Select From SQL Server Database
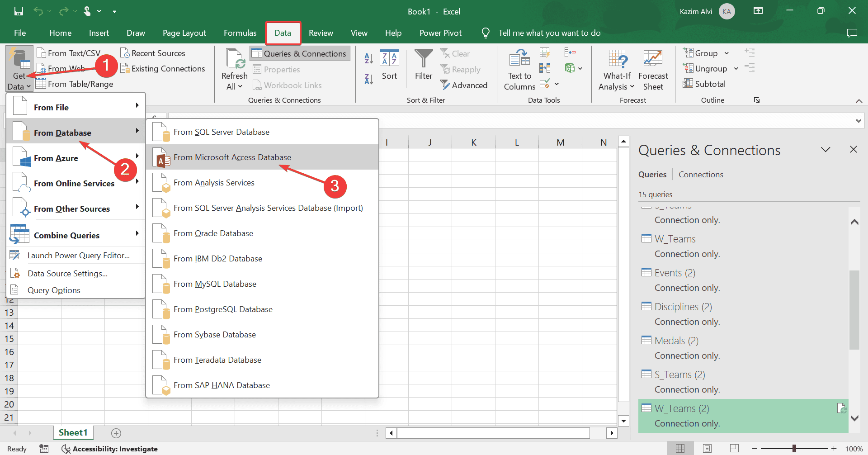868x455 pixels. (262, 132)
